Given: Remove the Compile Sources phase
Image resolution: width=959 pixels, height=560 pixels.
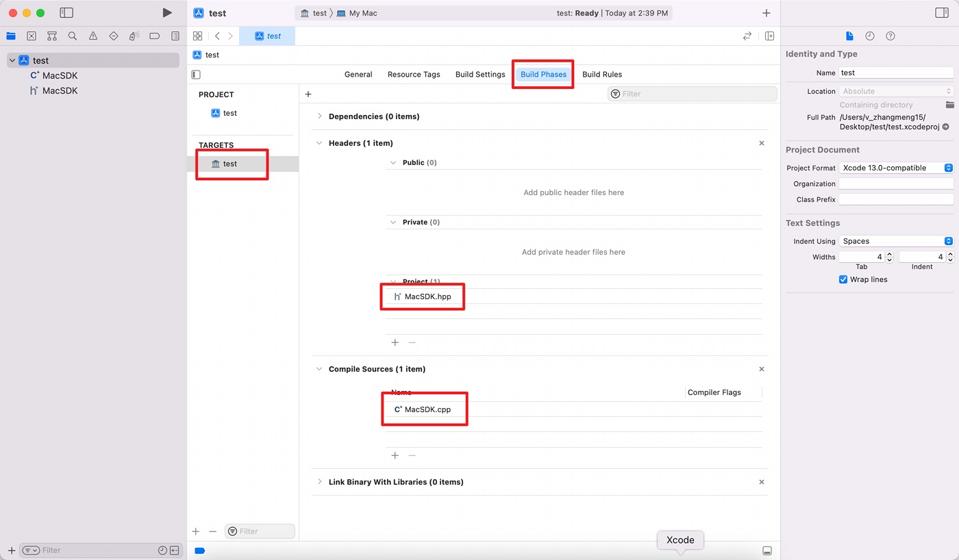Looking at the screenshot, I should click(762, 369).
